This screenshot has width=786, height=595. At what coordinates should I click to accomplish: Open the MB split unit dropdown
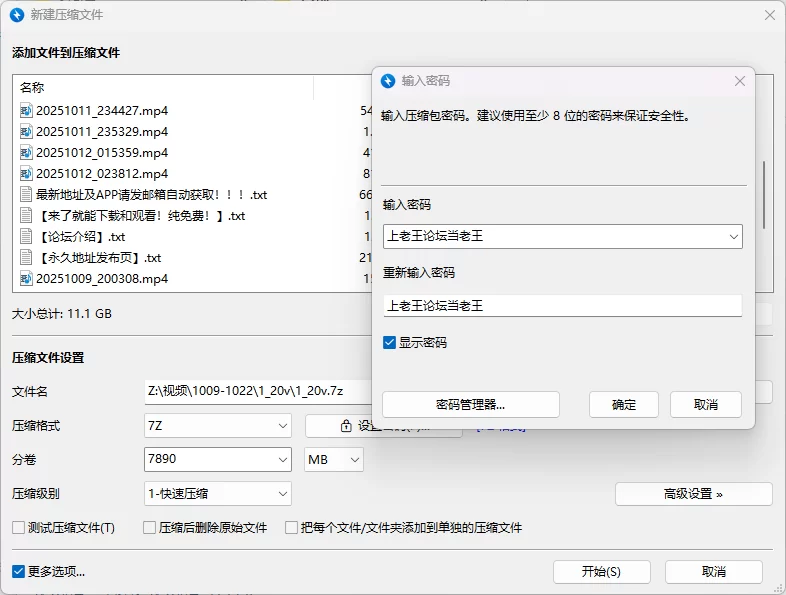[353, 460]
